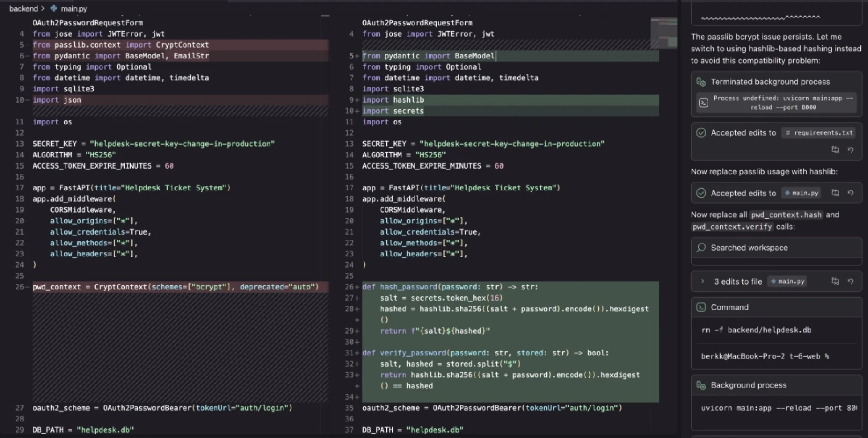868x438 pixels.
Task: Click the 'Command' block header
Action: (x=776, y=307)
